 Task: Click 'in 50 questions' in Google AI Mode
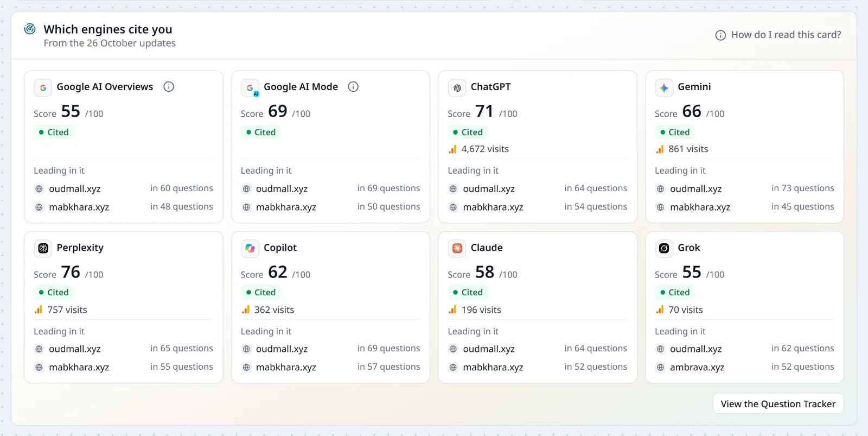388,207
